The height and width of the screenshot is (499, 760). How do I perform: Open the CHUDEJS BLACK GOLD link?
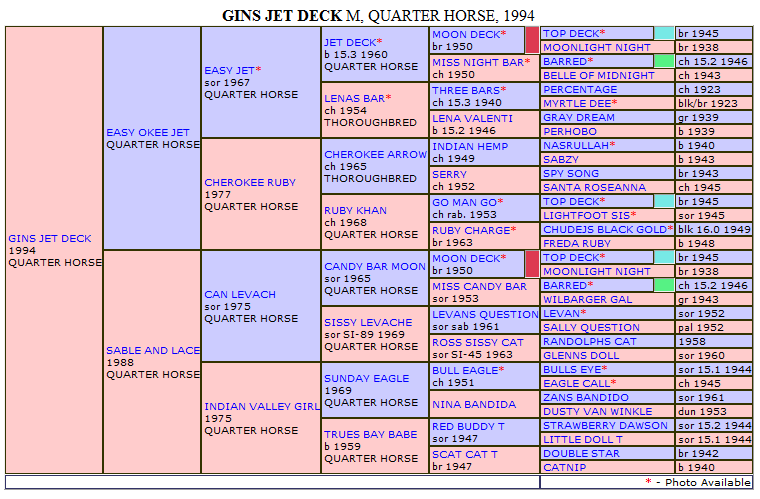pyautogui.click(x=605, y=230)
